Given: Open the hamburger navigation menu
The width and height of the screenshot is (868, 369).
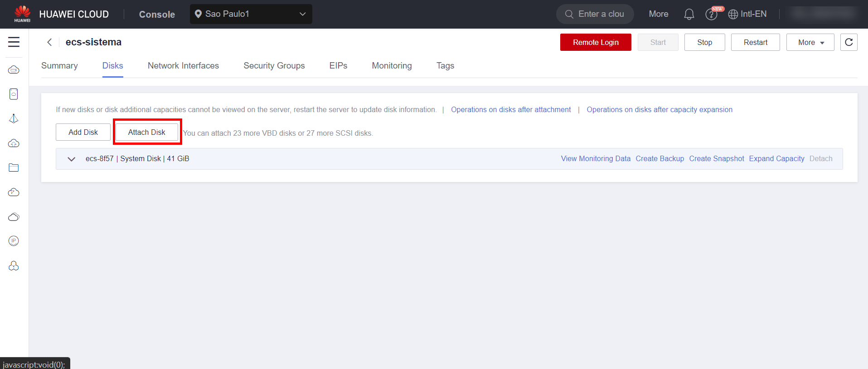Looking at the screenshot, I should click(x=14, y=42).
